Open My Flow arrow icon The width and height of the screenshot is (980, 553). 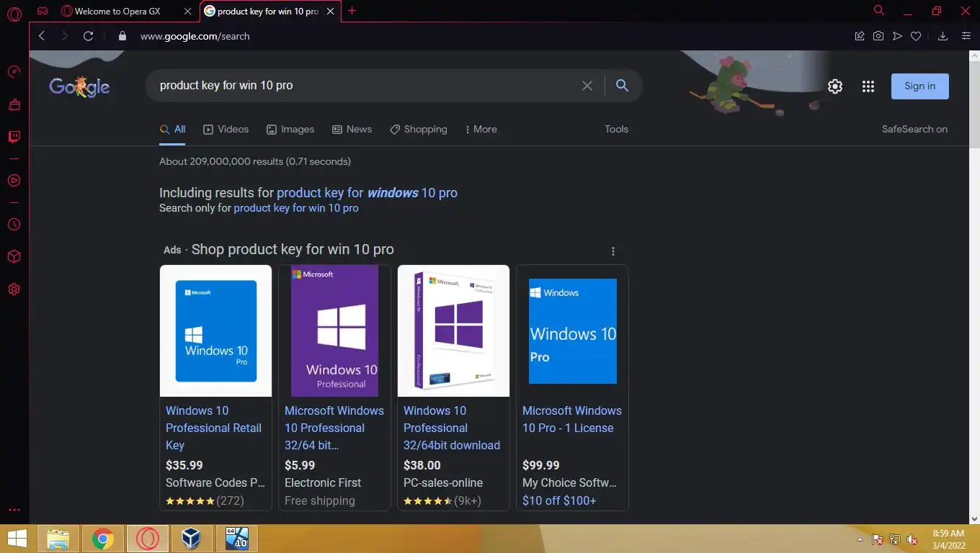[x=897, y=36]
